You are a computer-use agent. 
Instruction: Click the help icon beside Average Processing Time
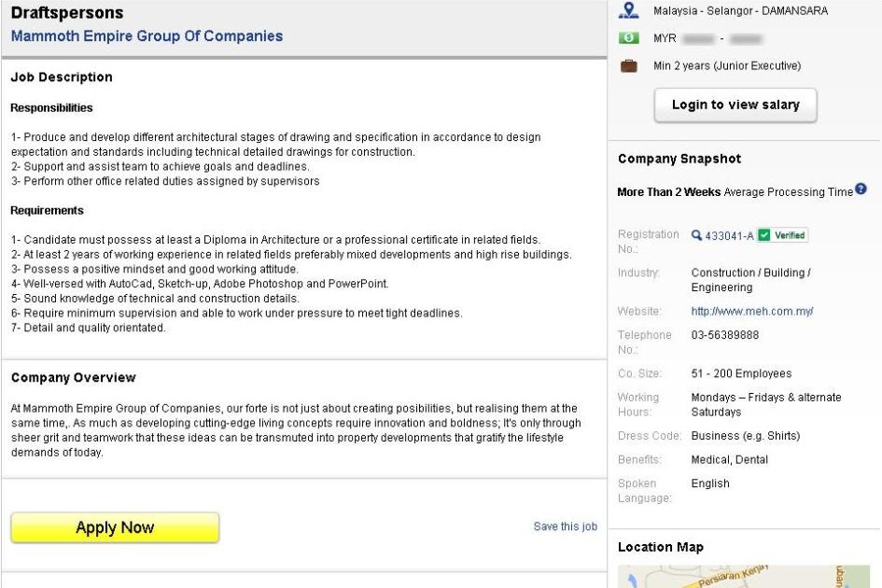861,190
